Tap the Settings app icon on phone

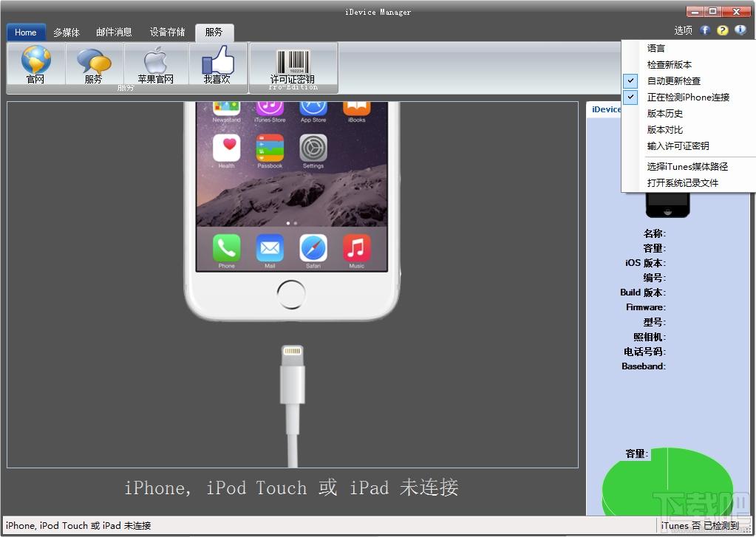click(313, 148)
